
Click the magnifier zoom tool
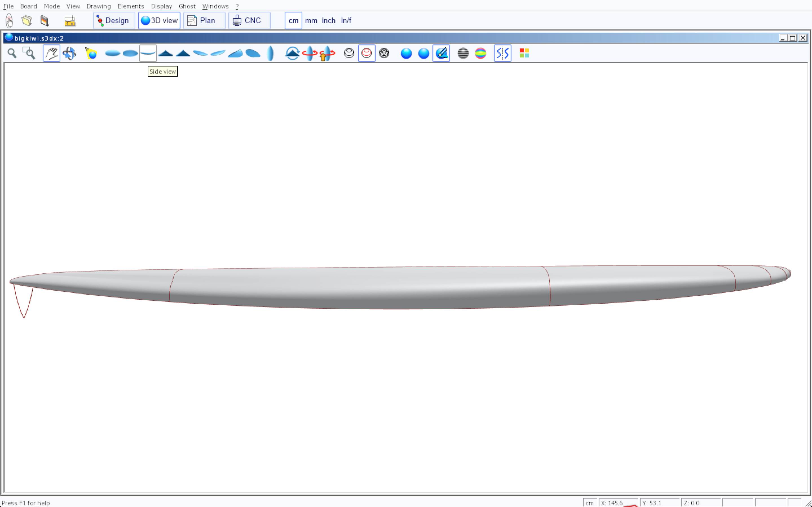tap(12, 53)
